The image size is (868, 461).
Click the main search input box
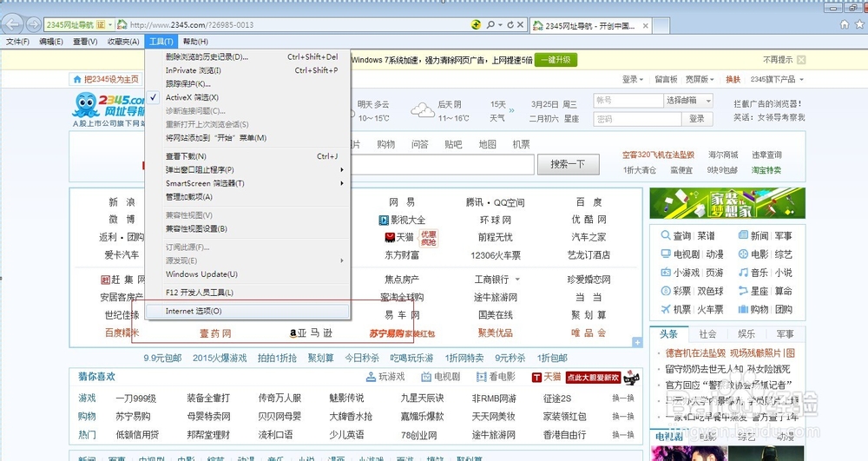click(443, 164)
